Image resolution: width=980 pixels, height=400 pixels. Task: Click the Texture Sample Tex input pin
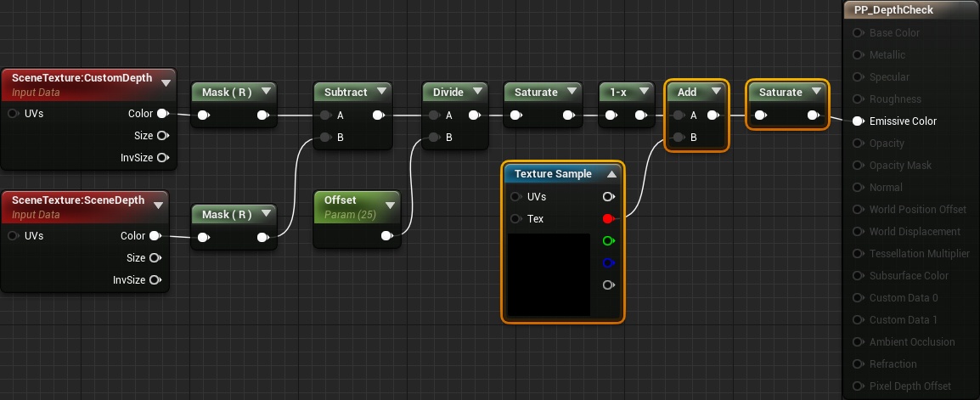pyautogui.click(x=515, y=219)
